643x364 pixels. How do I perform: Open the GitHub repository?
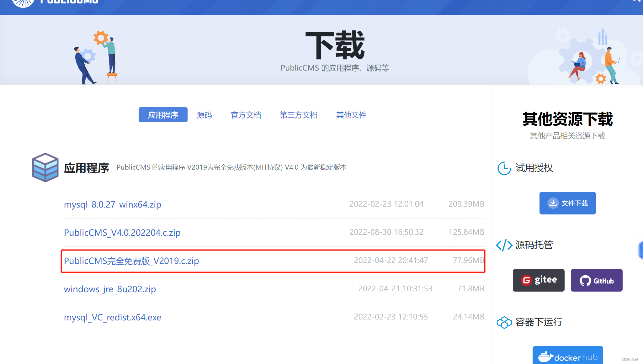[x=596, y=280]
